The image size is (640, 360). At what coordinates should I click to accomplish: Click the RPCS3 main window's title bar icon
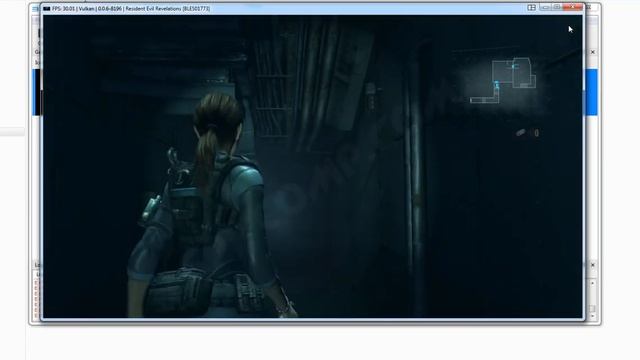(x=36, y=9)
